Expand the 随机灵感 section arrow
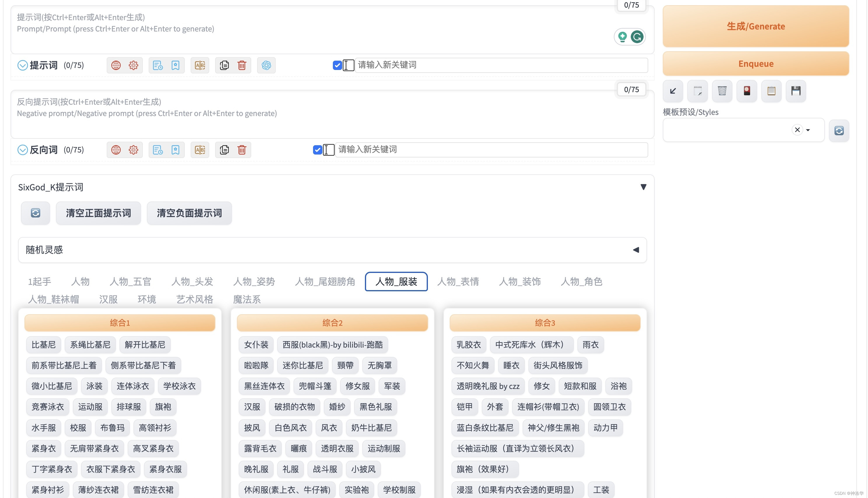This screenshot has height=498, width=868. pos(635,250)
